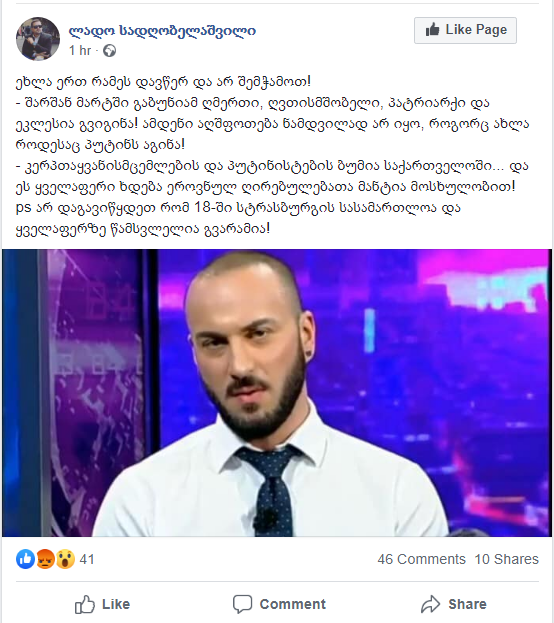554x623 pixels.
Task: Click the Like Page button
Action: point(465,30)
